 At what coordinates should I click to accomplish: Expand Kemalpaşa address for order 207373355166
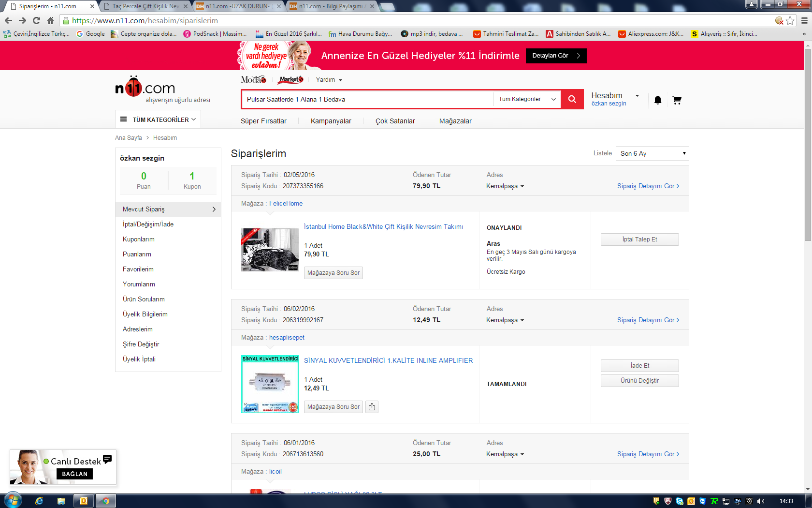(x=505, y=186)
